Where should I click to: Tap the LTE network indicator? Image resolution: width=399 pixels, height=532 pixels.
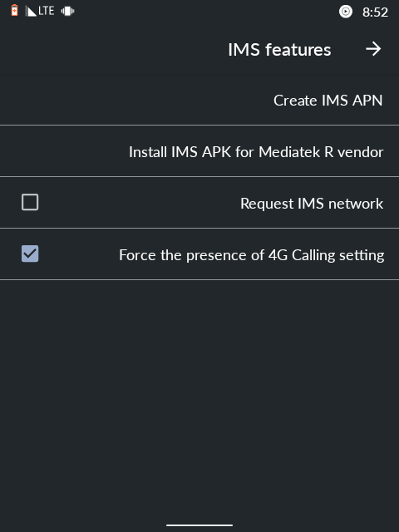coord(47,11)
